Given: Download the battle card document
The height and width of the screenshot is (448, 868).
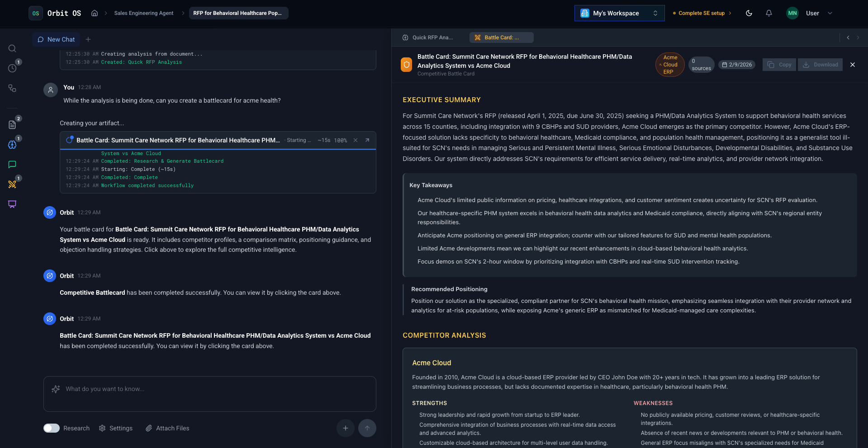Looking at the screenshot, I should (820, 65).
